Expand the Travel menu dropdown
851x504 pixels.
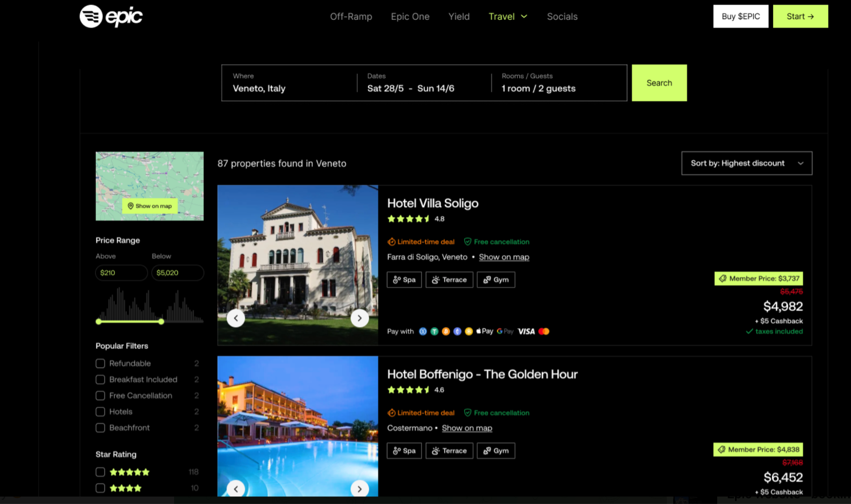coord(508,17)
